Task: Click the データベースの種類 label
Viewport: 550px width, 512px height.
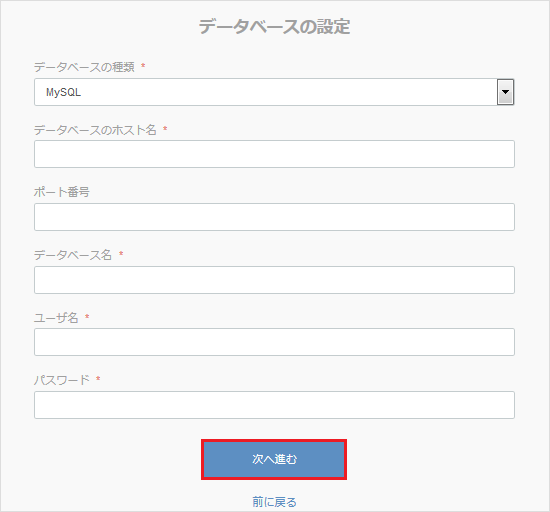Action: pyautogui.click(x=84, y=67)
